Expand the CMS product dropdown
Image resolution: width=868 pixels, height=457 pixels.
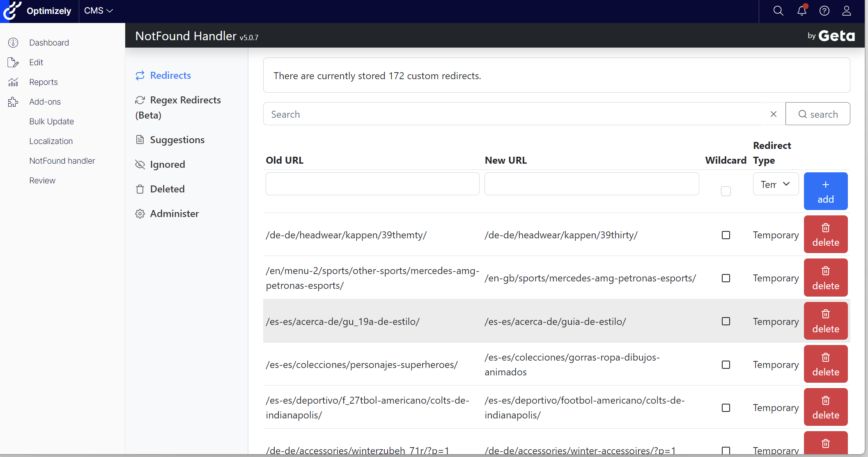[x=98, y=11]
